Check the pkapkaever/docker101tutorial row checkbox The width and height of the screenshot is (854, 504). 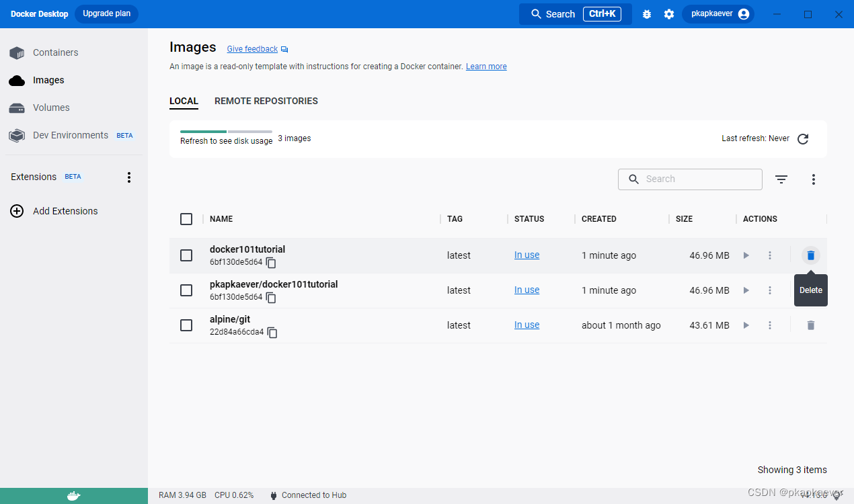click(186, 290)
